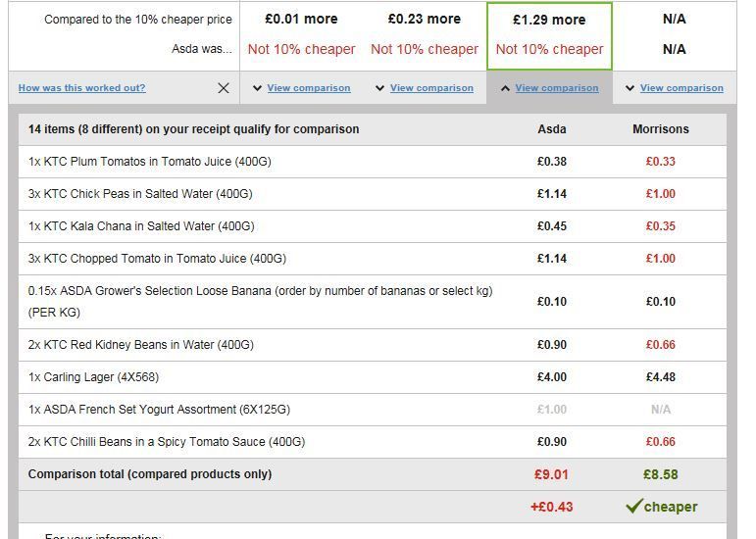Image resolution: width=756 pixels, height=539 pixels.
Task: Click up chevron beside third View comparison
Action: tap(505, 88)
